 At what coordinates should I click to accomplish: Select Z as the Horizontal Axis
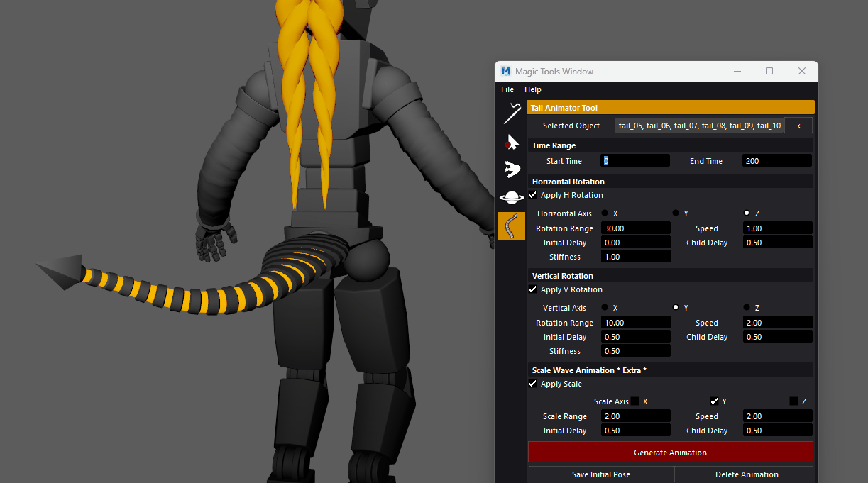[746, 212]
